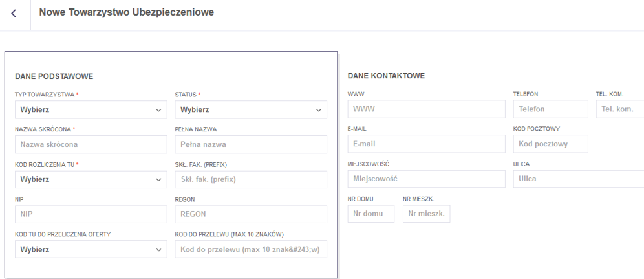The width and height of the screenshot is (644, 279).
Task: Focus the Kod do przelewu field
Action: tap(251, 249)
